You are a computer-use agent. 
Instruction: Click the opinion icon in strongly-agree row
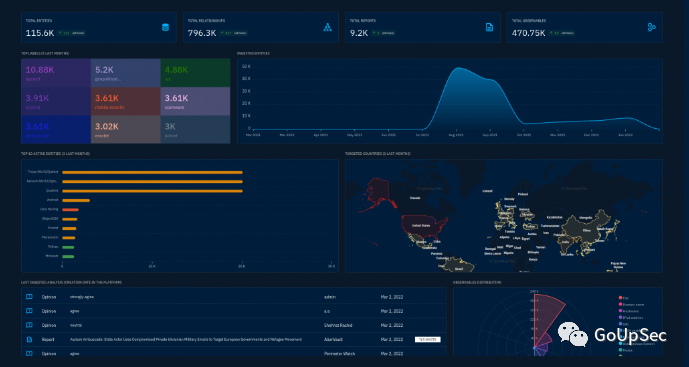(29, 297)
